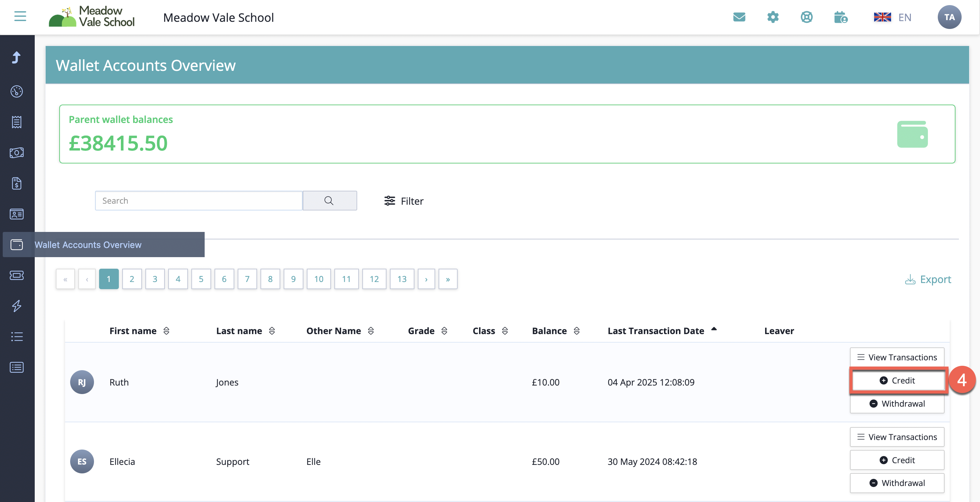Open the Filter options
The image size is (980, 502).
404,201
